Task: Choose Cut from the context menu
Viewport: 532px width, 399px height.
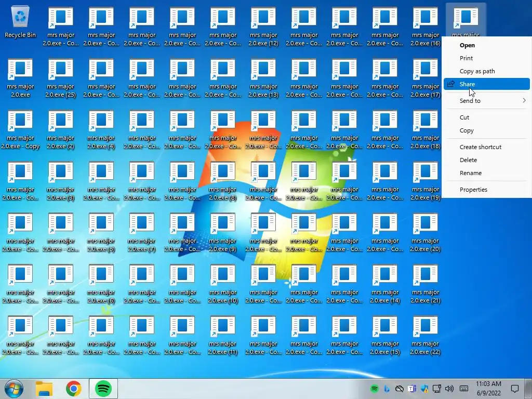Action: [x=487, y=117]
